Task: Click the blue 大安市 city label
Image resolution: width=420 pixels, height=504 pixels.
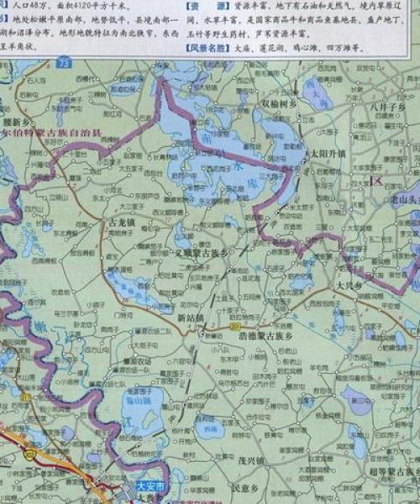Action: pos(150,486)
